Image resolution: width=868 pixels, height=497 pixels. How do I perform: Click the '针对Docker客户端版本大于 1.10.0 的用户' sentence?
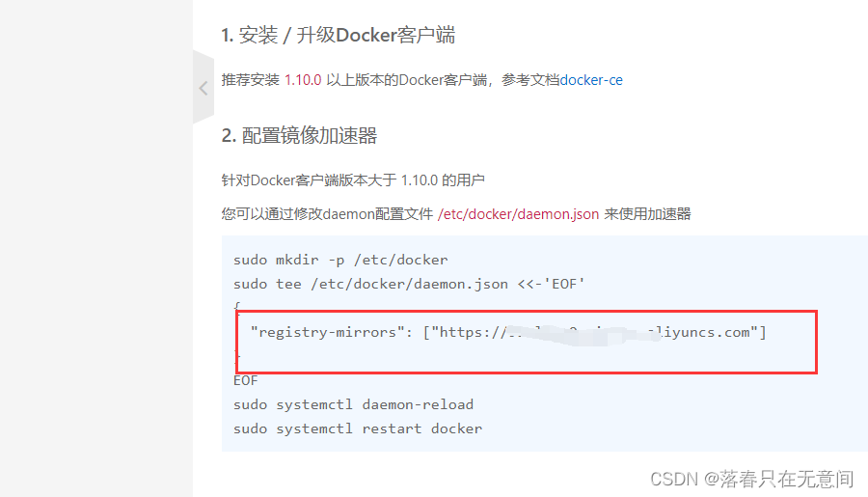(352, 179)
